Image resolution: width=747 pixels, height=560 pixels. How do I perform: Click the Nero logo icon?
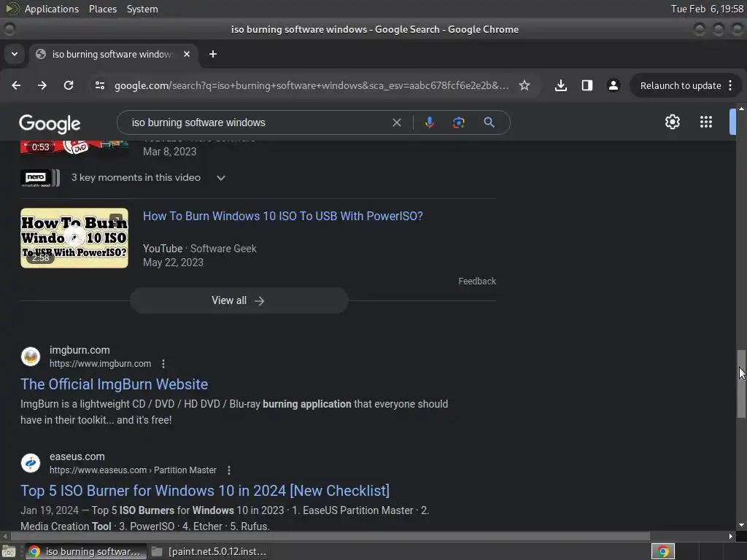[40, 178]
